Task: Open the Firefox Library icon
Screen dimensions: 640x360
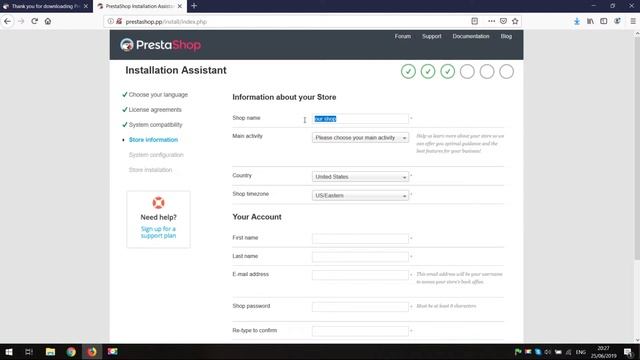Action: 590,21
